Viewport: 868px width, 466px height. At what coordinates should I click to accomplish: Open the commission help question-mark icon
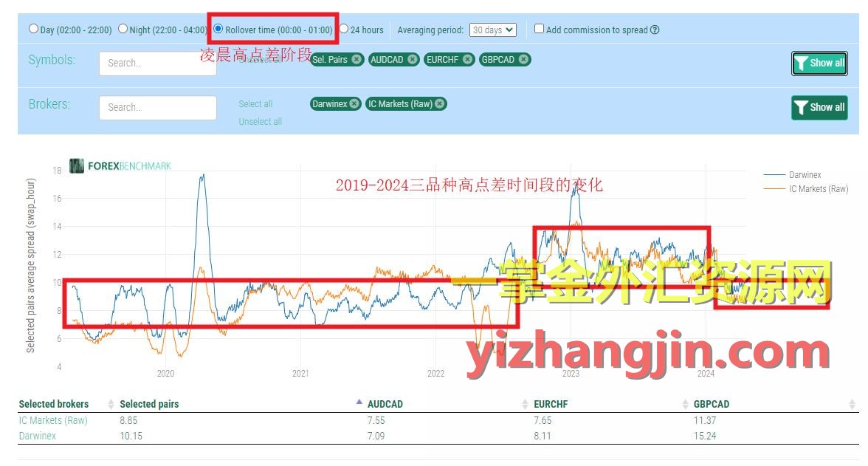click(655, 30)
